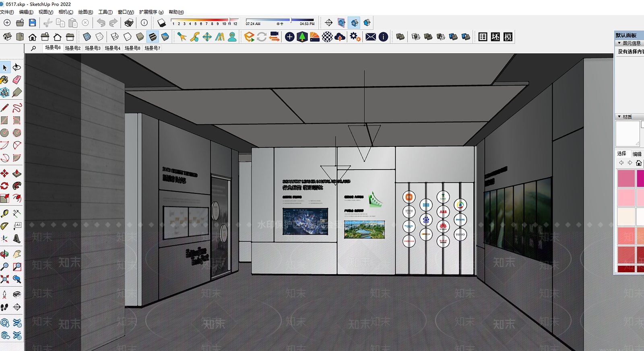644x351 pixels.
Task: Open the 编辑 materials tab
Action: [637, 154]
